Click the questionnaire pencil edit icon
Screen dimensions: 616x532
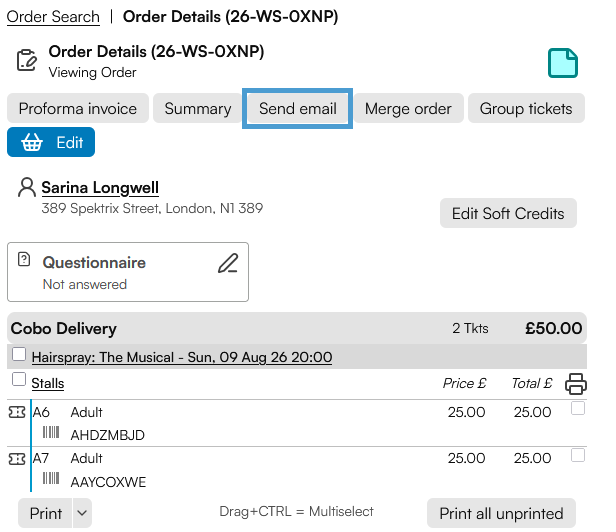(228, 263)
